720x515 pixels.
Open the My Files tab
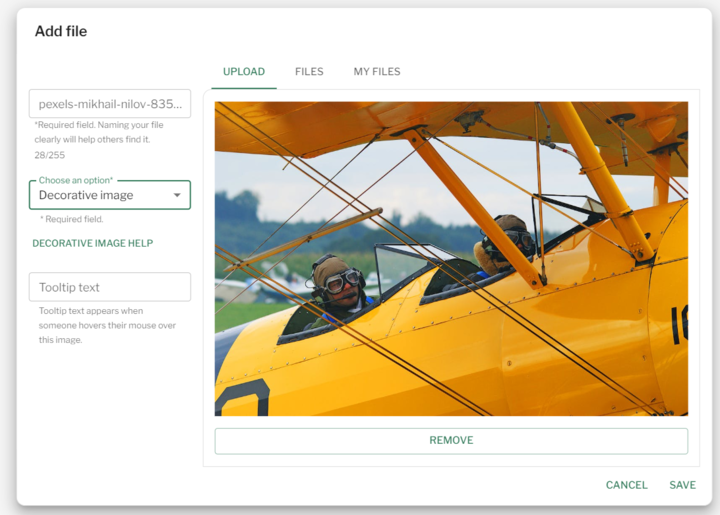377,72
